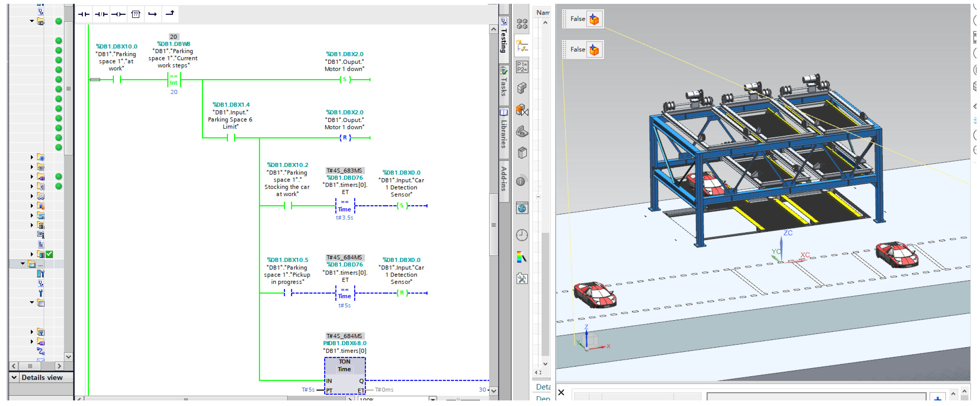Collapse the top expanded tree folder
The image size is (980, 406).
[x=32, y=21]
